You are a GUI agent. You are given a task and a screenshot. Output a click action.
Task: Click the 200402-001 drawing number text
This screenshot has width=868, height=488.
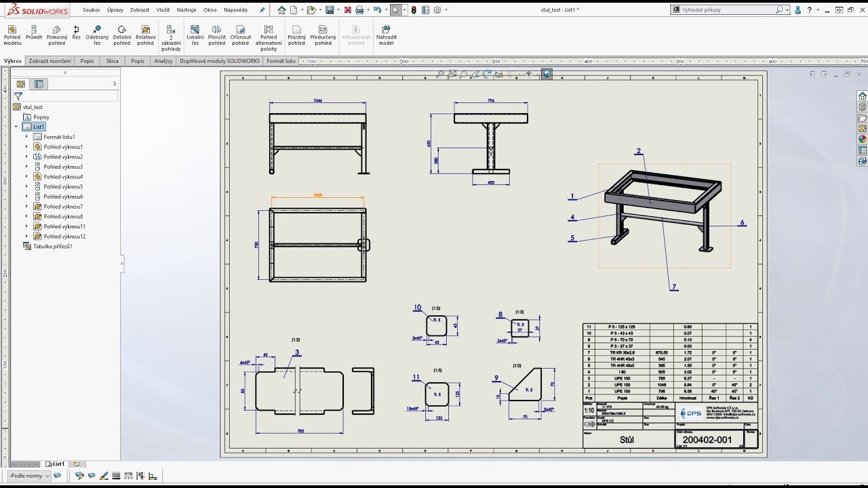(707, 440)
